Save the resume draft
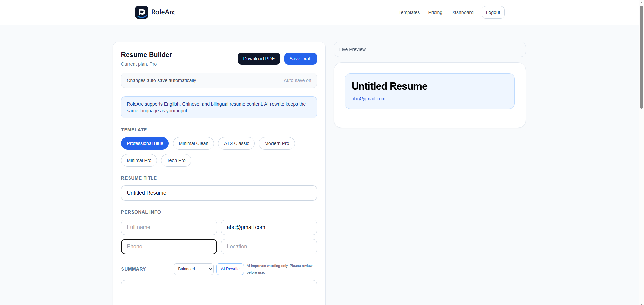Viewport: 644px width, 305px height. point(301,59)
